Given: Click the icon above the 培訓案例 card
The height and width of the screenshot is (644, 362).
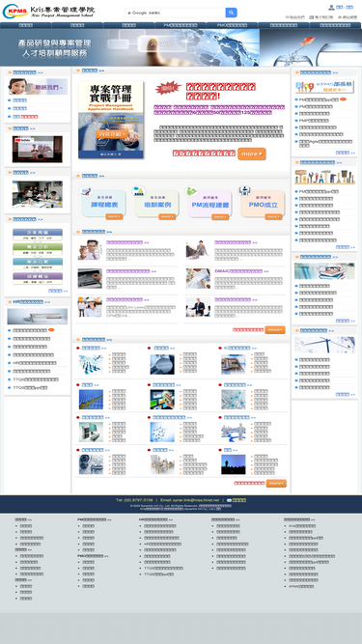Looking at the screenshot, I should [139, 191].
